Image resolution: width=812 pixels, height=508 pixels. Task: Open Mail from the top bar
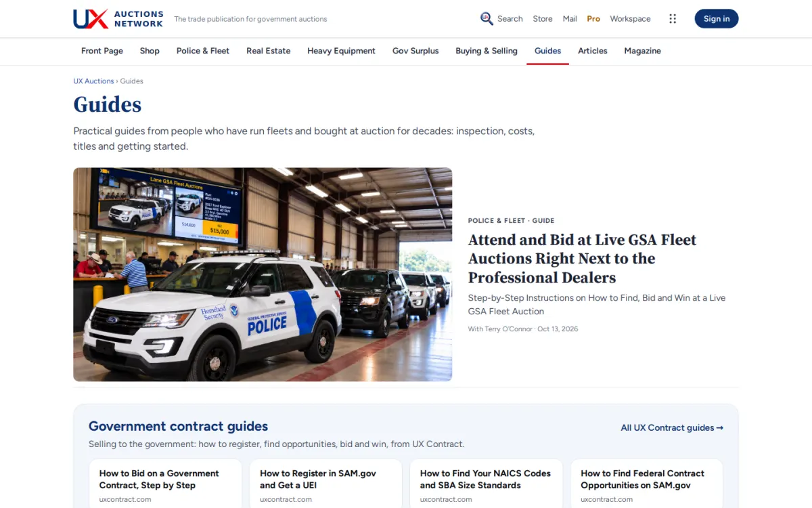570,19
